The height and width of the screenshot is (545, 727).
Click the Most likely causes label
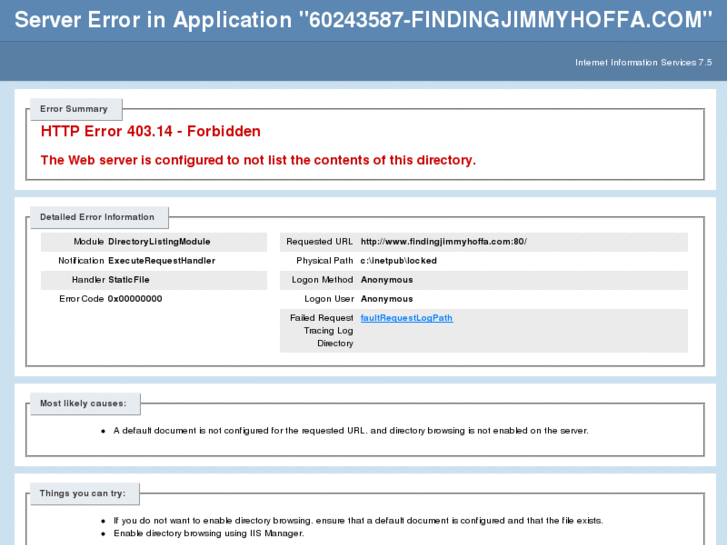click(x=83, y=404)
